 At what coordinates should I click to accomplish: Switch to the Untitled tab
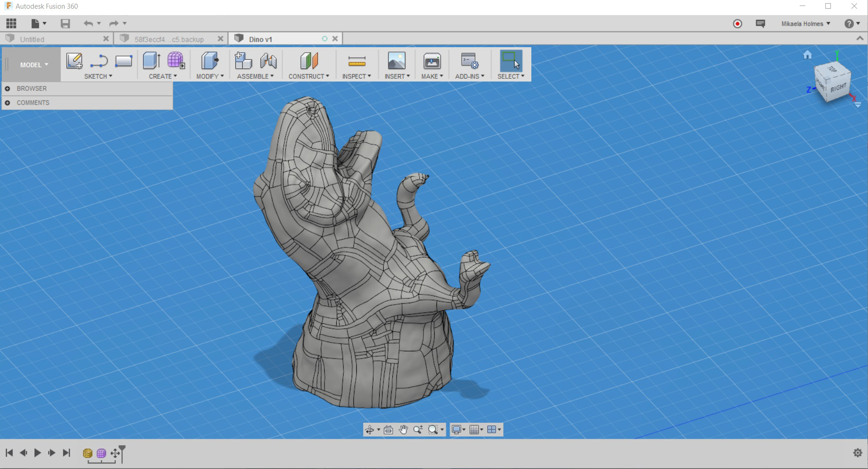pyautogui.click(x=32, y=39)
